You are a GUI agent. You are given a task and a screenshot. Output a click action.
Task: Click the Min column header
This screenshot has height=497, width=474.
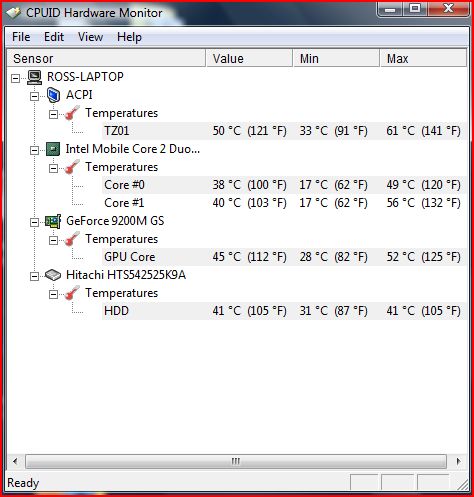pos(336,58)
